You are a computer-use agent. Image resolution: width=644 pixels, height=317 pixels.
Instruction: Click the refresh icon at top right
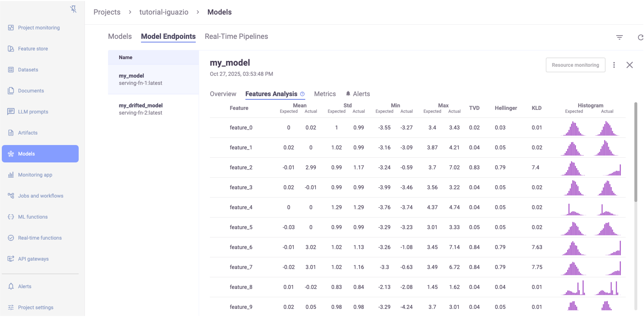(641, 38)
